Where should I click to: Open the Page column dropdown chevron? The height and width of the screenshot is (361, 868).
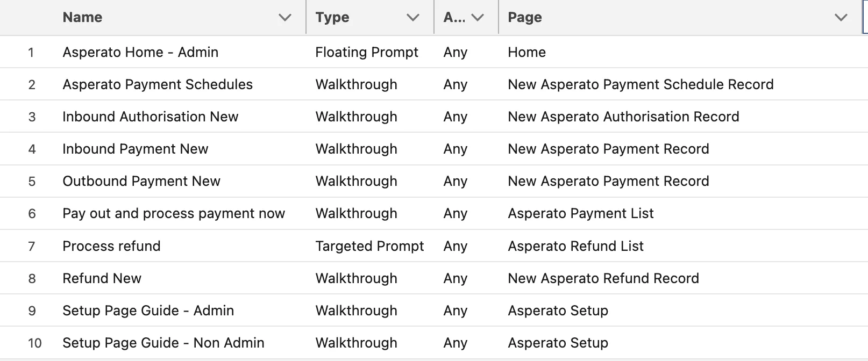coord(841,18)
